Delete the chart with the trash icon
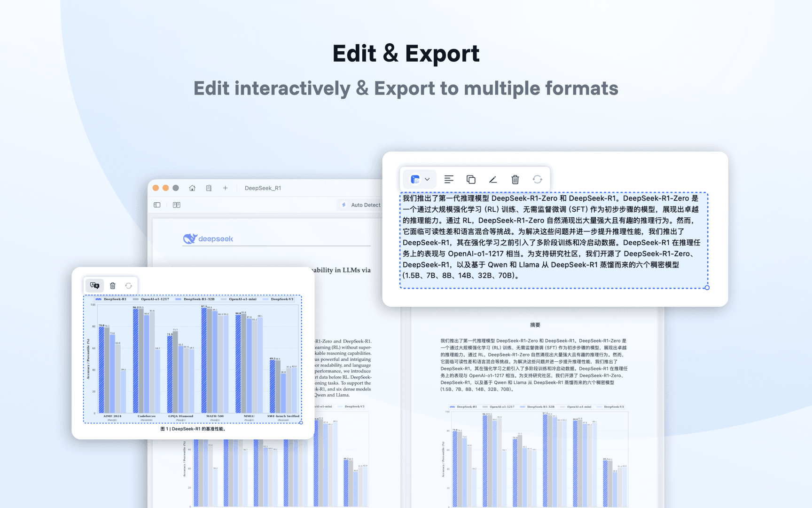 [113, 286]
